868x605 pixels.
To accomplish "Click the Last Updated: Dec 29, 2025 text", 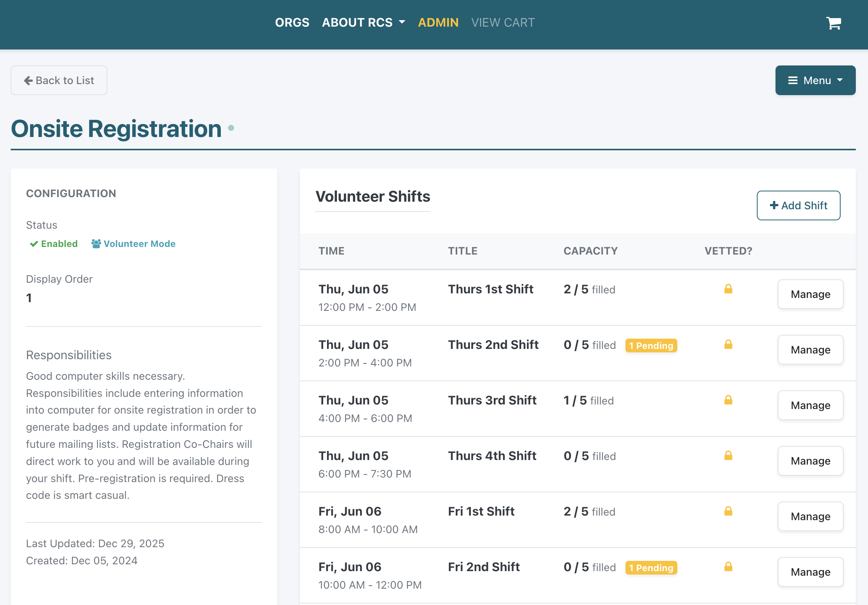I will (x=95, y=543).
